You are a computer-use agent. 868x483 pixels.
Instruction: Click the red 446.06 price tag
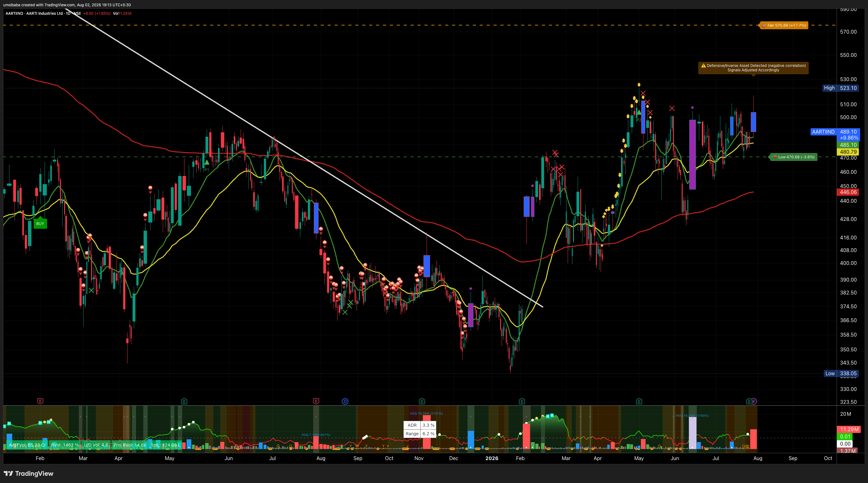(848, 192)
